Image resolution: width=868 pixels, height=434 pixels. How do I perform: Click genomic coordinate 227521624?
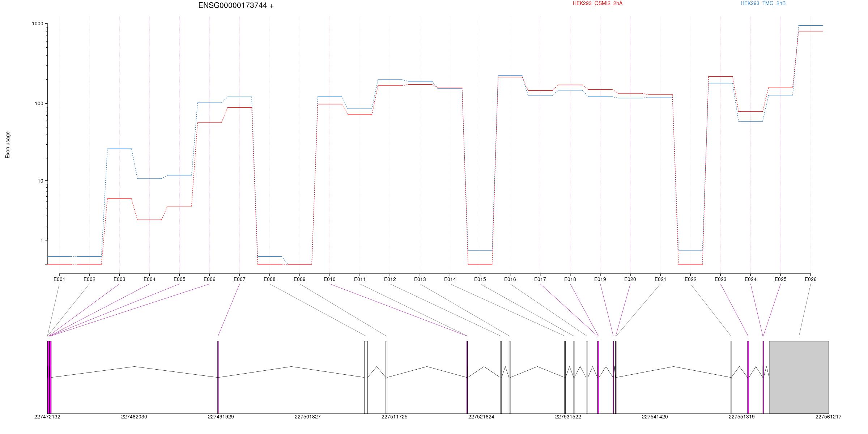[x=481, y=417]
